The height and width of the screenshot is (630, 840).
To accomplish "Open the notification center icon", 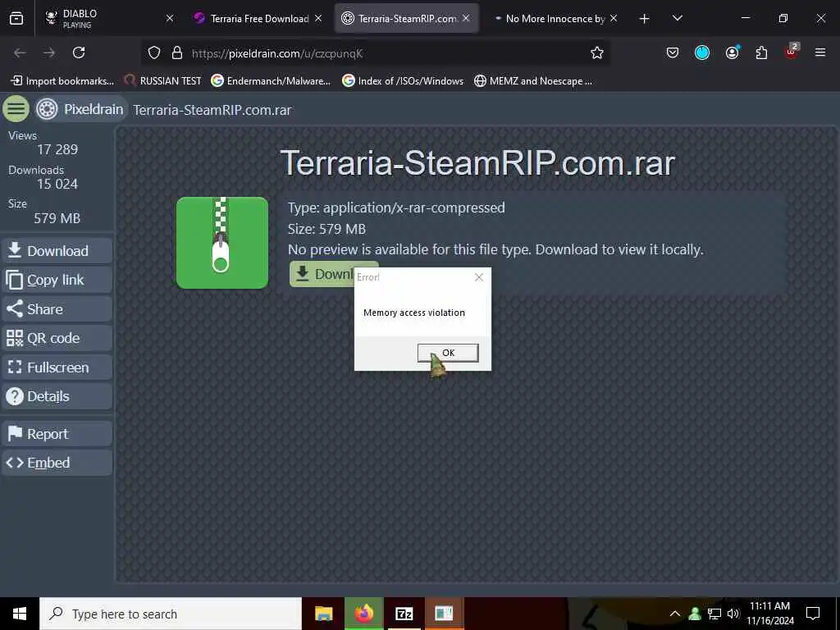I will [x=813, y=614].
